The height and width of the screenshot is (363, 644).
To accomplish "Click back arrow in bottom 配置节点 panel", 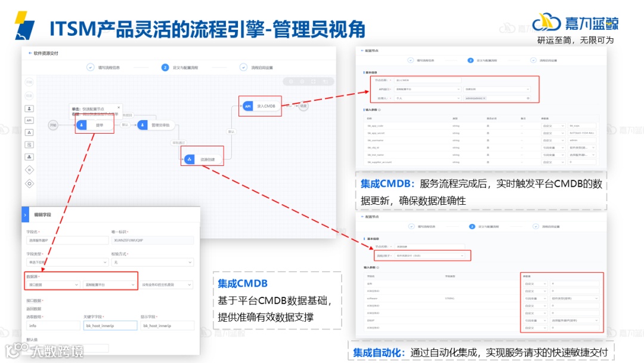I will [362, 217].
